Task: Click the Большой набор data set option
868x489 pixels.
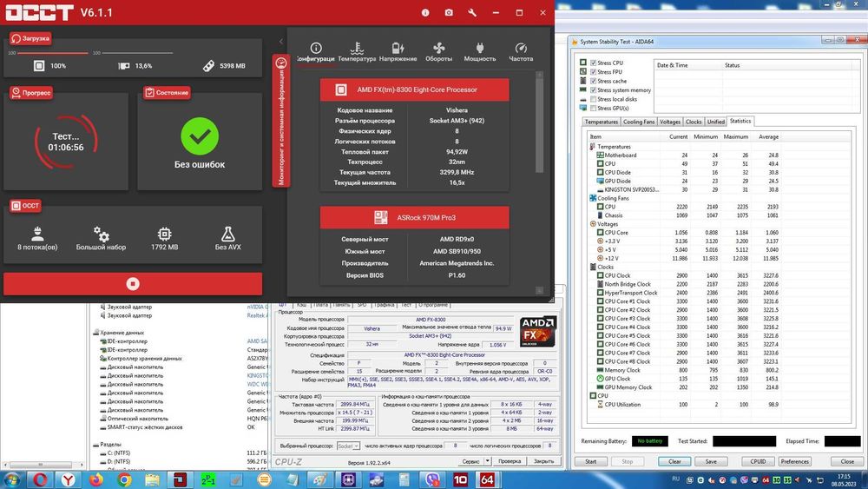Action: 102,239
